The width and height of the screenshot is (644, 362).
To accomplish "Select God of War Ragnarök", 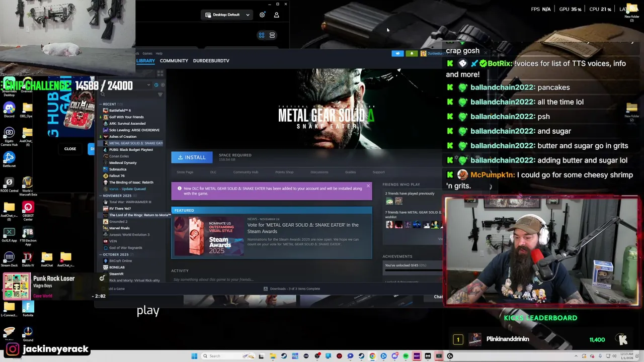I will (126, 248).
